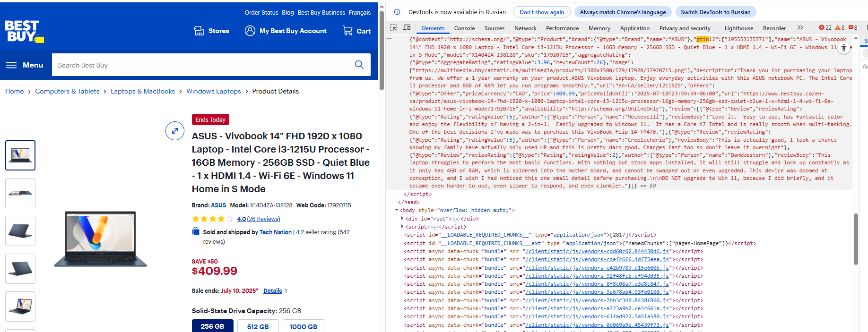Screen dimensions: 868x332
Task: Open the Order Status link
Action: click(x=261, y=13)
